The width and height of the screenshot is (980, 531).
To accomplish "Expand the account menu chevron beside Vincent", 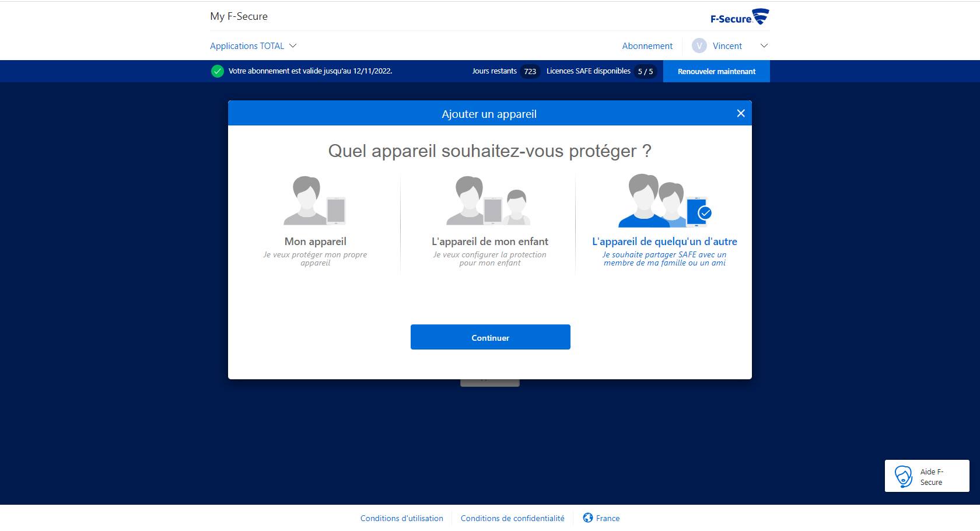I will point(764,46).
